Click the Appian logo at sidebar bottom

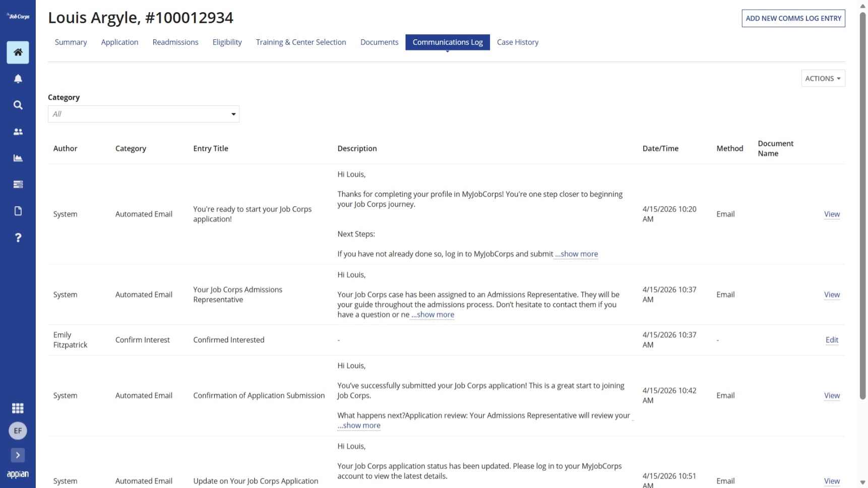point(18,474)
